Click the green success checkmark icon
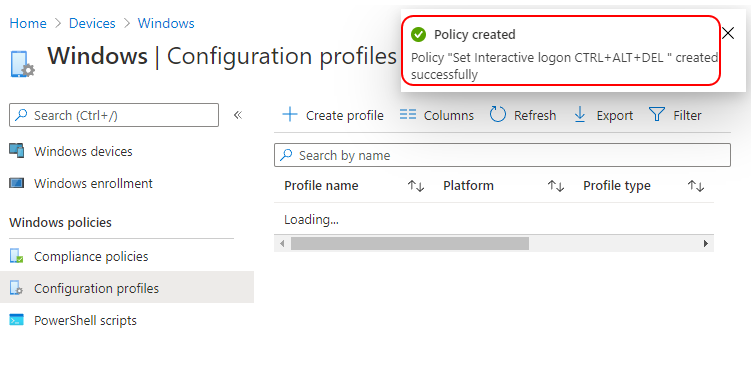Screen dimensions: 751x368 [x=419, y=34]
